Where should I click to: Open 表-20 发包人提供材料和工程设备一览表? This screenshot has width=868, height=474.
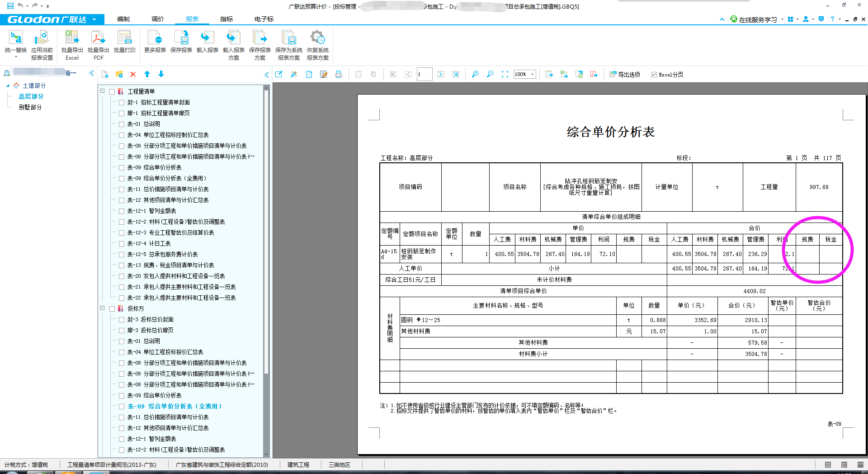(176, 276)
